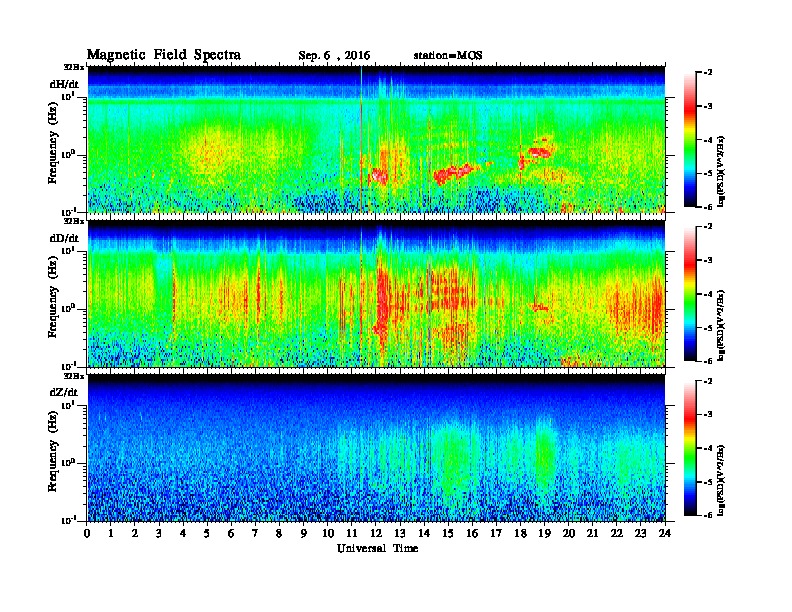Click the hour "7" tick label
Viewport: 792px width, 612px height.
pos(256,533)
